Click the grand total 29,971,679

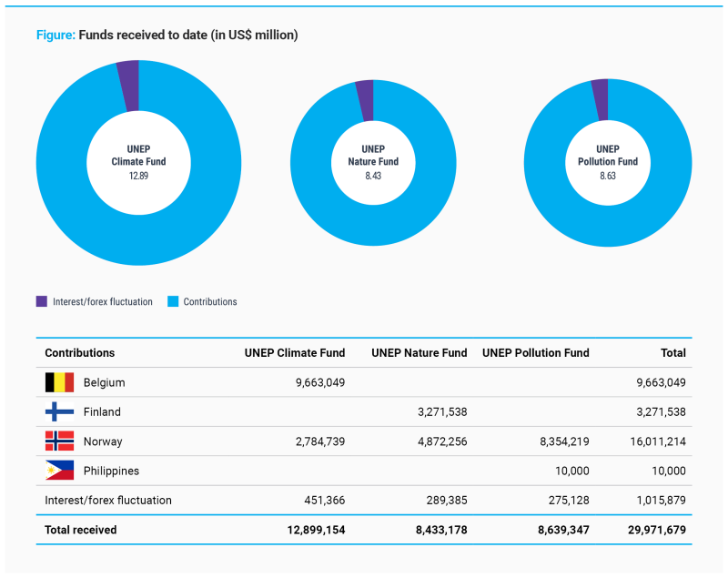pos(657,530)
